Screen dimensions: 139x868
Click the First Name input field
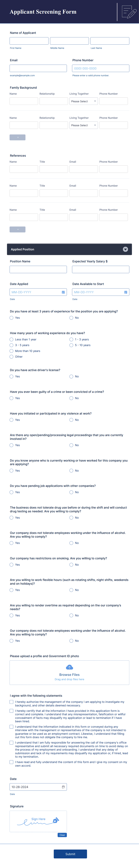pyautogui.click(x=29, y=41)
